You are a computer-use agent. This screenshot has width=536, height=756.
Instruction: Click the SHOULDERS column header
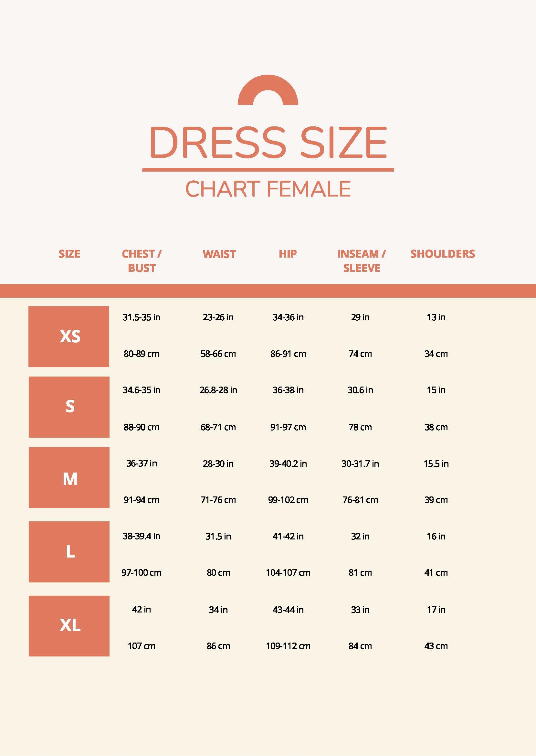[443, 254]
